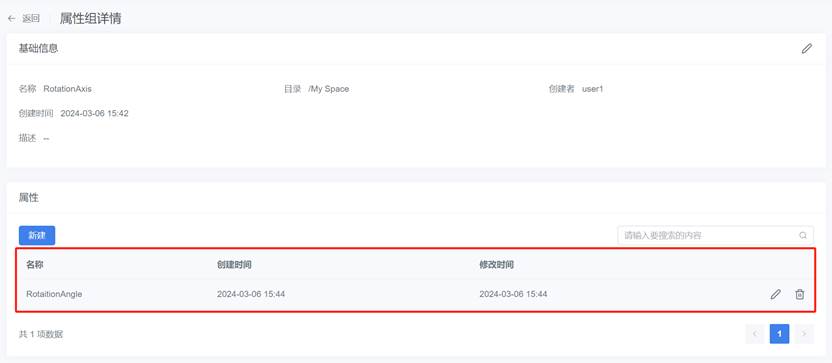Delete RotaitionAngle using the trash icon
832x363 pixels.
click(x=800, y=294)
